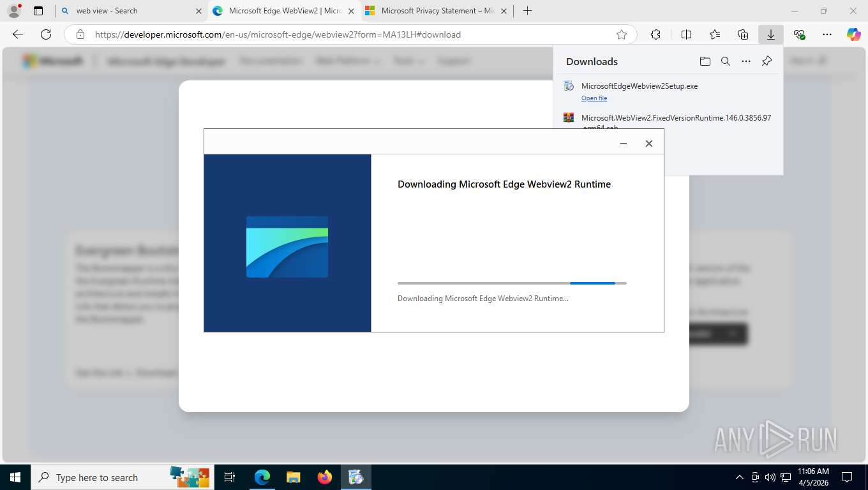Click the address bar URL
The height and width of the screenshot is (490, 868).
pos(278,34)
